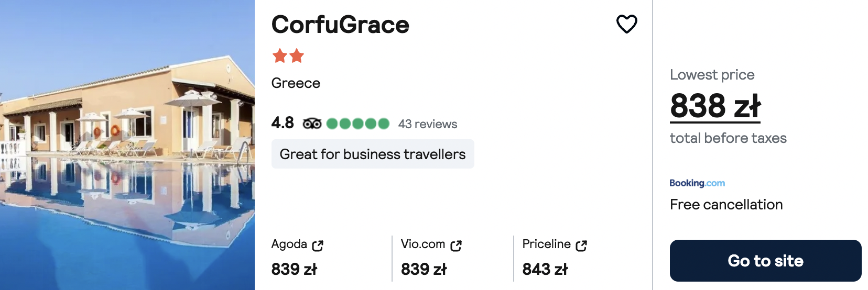Save CorfuGrace with the heart icon
This screenshot has height=290, width=868.
[x=626, y=24]
